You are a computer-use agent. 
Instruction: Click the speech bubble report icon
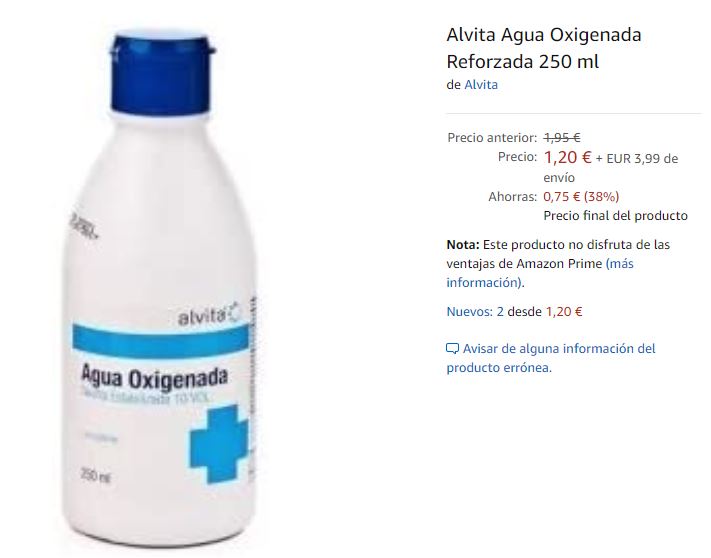pyautogui.click(x=453, y=349)
